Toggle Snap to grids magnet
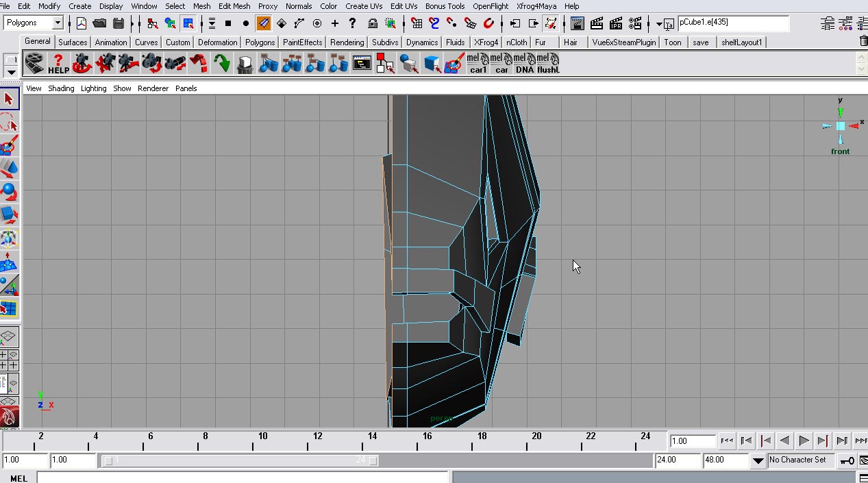 click(x=416, y=23)
